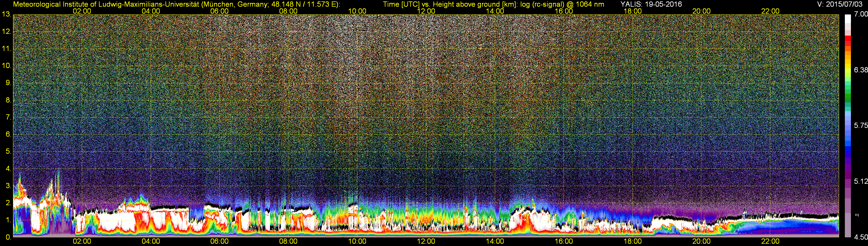This screenshot has height=246, width=868.
Task: Click the 7.00 value on color scale
Action: tap(860, 14)
